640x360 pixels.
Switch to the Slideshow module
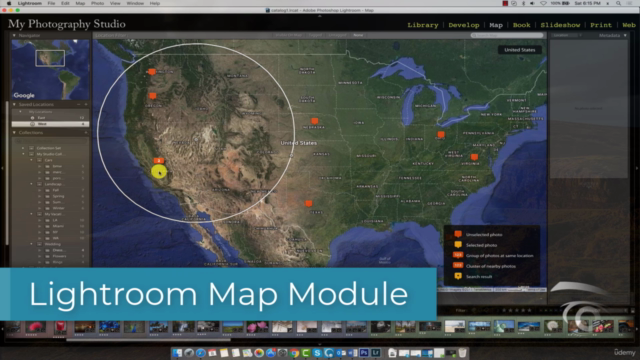[560, 25]
